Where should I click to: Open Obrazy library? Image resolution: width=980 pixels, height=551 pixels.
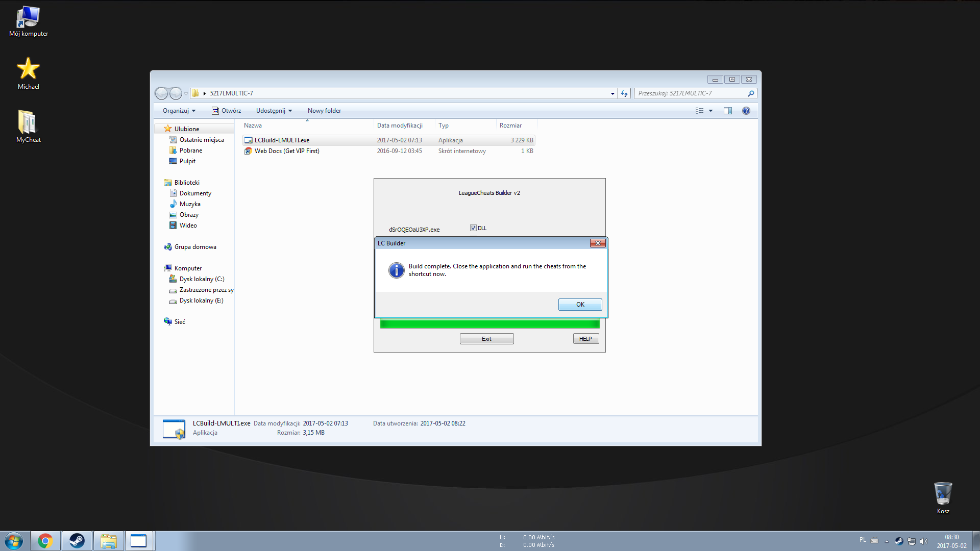189,215
